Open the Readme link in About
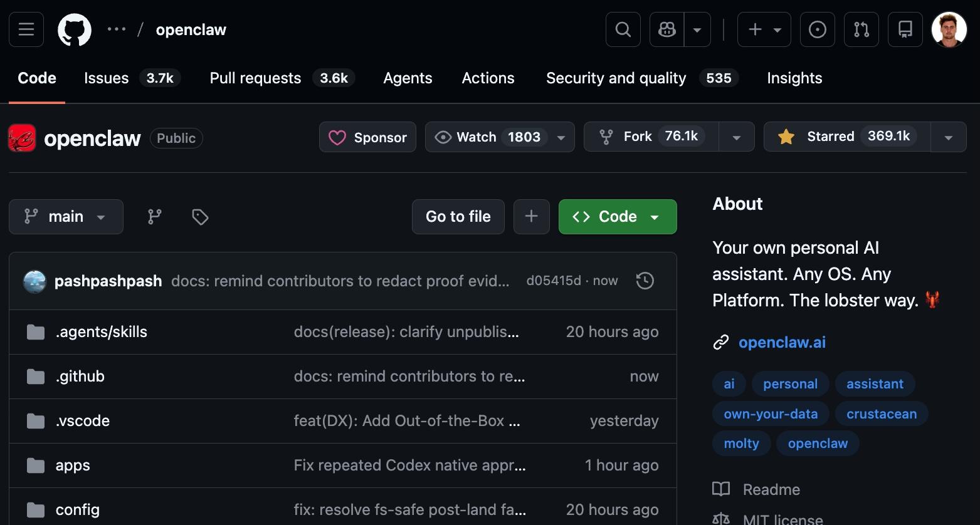Screen dimensions: 980x525 click(756, 489)
